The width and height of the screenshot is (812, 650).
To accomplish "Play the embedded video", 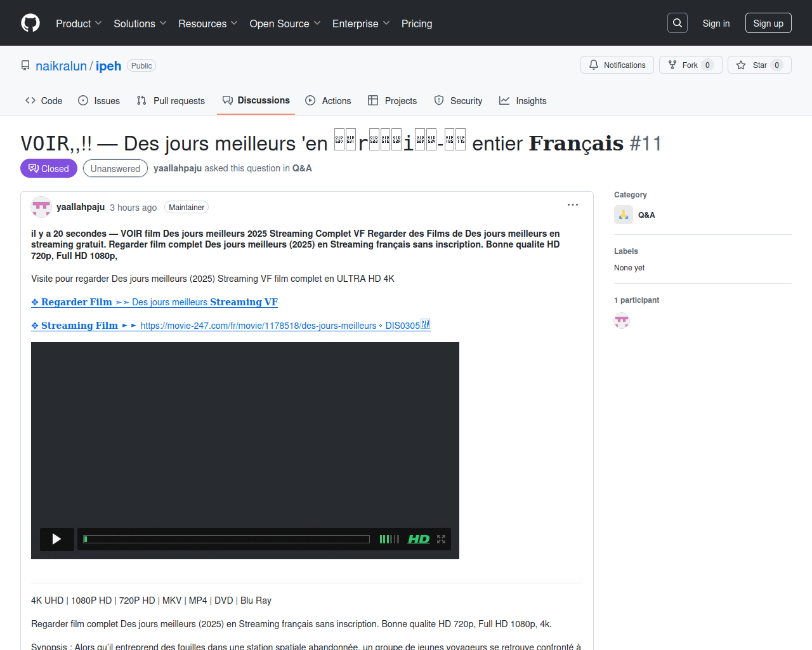I will pyautogui.click(x=56, y=539).
